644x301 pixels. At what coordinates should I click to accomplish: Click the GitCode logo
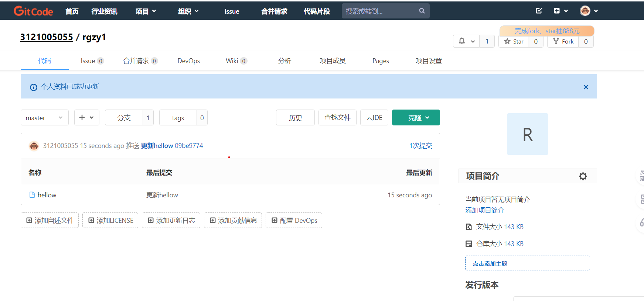coord(33,11)
